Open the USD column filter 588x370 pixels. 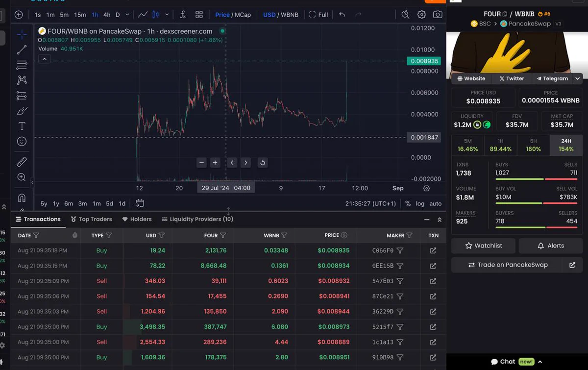point(161,236)
